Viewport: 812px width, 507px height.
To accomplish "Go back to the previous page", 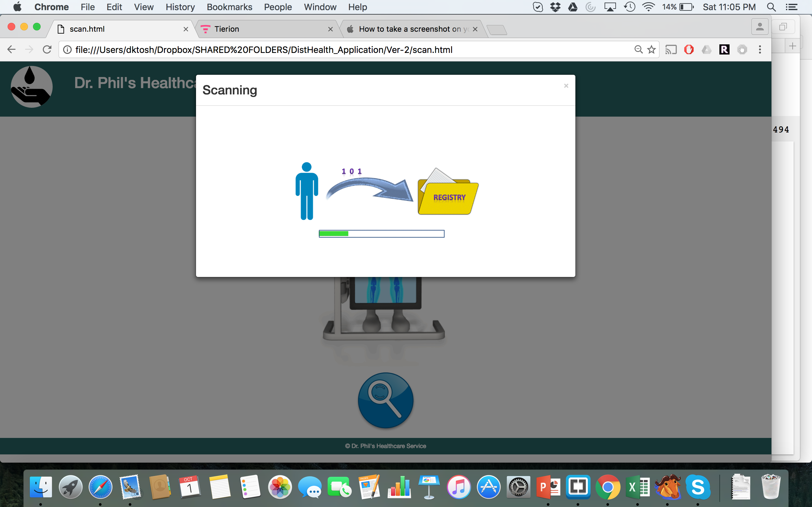I will click(11, 50).
